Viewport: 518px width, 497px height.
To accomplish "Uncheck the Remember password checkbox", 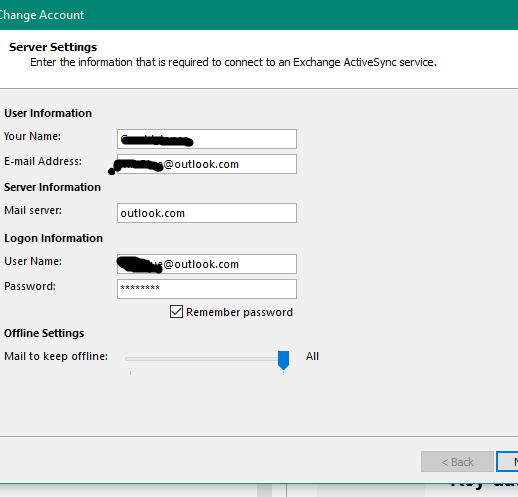I will [x=176, y=312].
